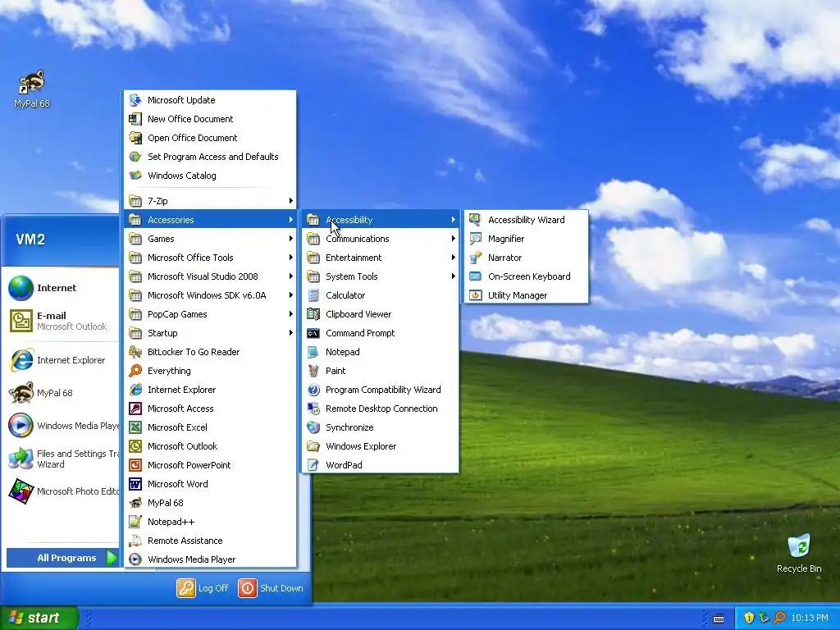Image resolution: width=840 pixels, height=630 pixels.
Task: Click the Log Off button
Action: [x=203, y=587]
